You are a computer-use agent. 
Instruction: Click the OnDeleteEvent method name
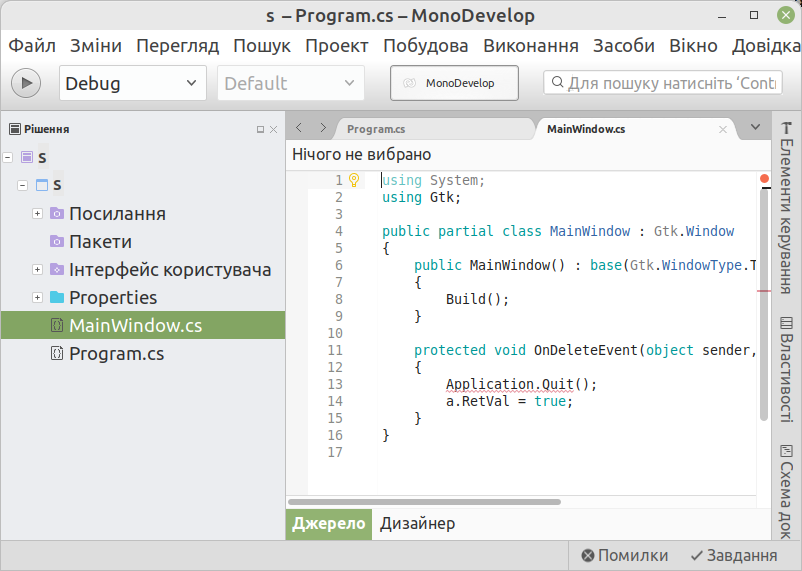586,350
